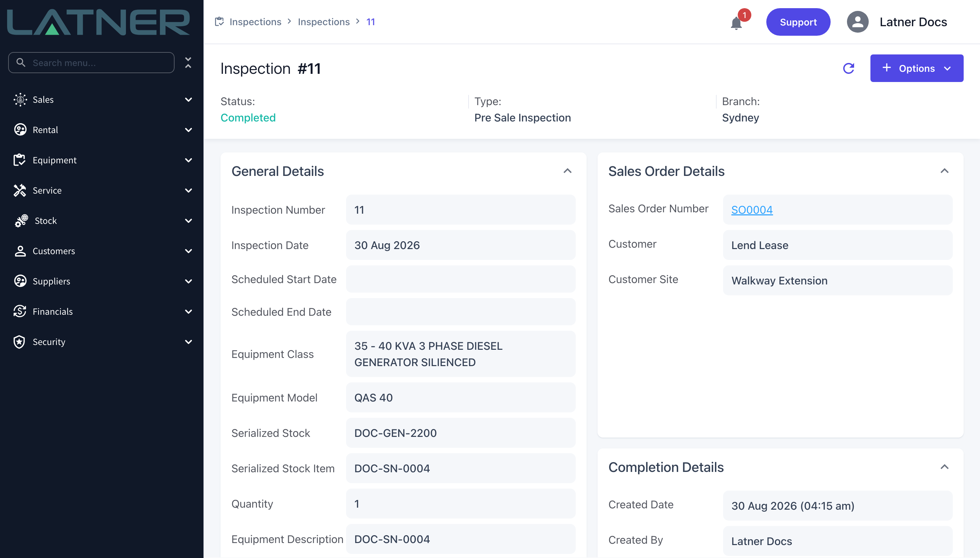The width and height of the screenshot is (980, 558).
Task: Click the Created Date field
Action: [837, 506]
